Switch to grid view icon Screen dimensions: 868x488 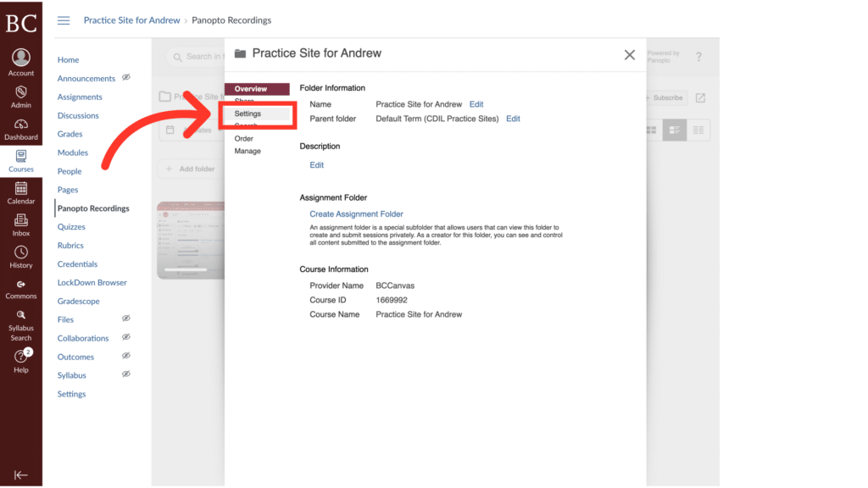click(651, 130)
